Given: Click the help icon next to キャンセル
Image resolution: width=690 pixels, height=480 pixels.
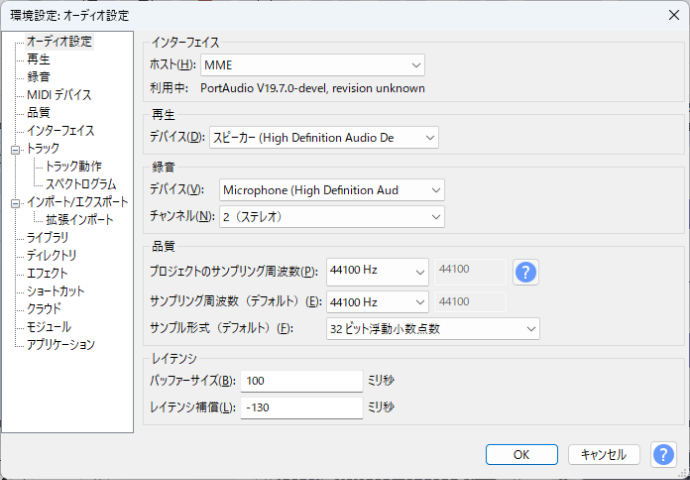Looking at the screenshot, I should coord(663,454).
